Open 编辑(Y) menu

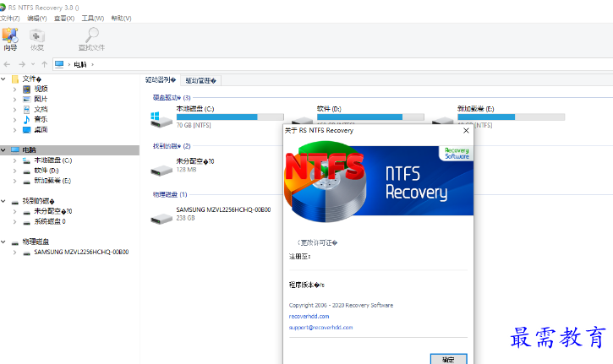click(37, 19)
